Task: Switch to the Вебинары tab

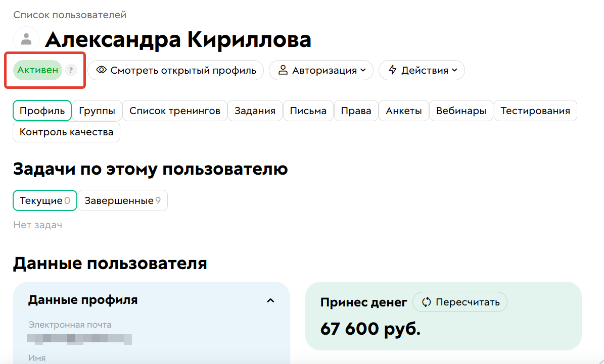Action: (461, 111)
